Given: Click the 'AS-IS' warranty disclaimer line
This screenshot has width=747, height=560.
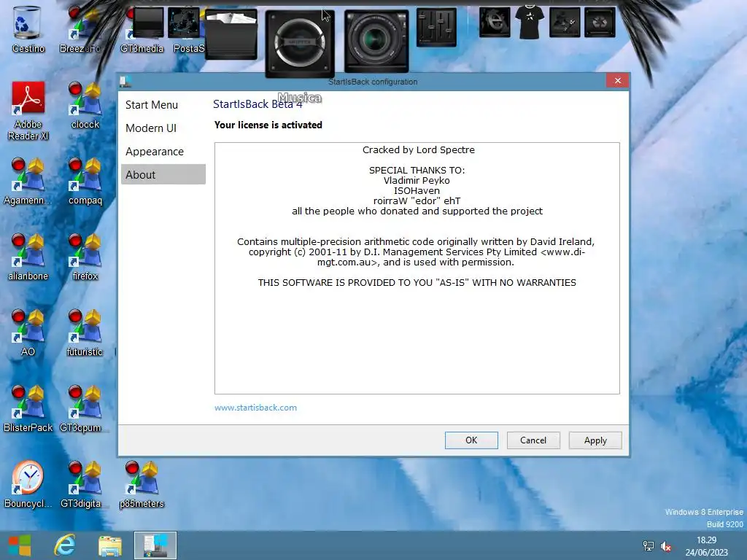Looking at the screenshot, I should click(417, 283).
